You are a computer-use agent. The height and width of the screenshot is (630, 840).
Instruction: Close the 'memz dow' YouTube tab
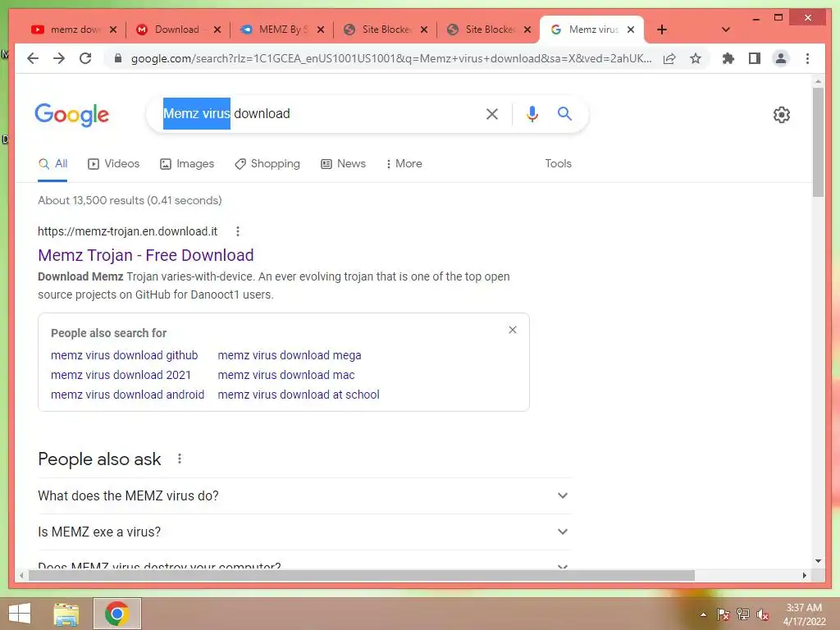[113, 30]
